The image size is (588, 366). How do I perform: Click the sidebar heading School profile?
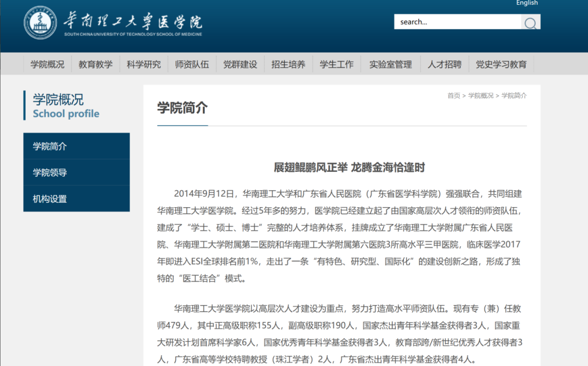[x=66, y=114]
